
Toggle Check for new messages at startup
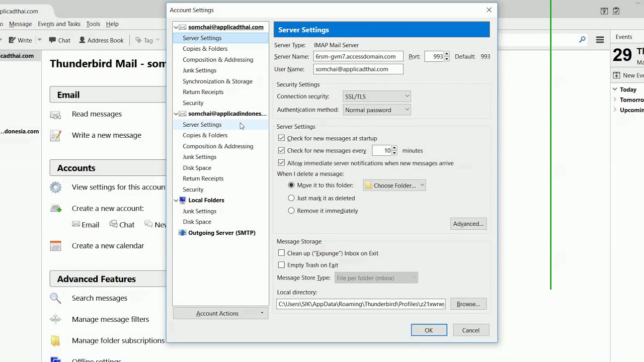pos(281,138)
